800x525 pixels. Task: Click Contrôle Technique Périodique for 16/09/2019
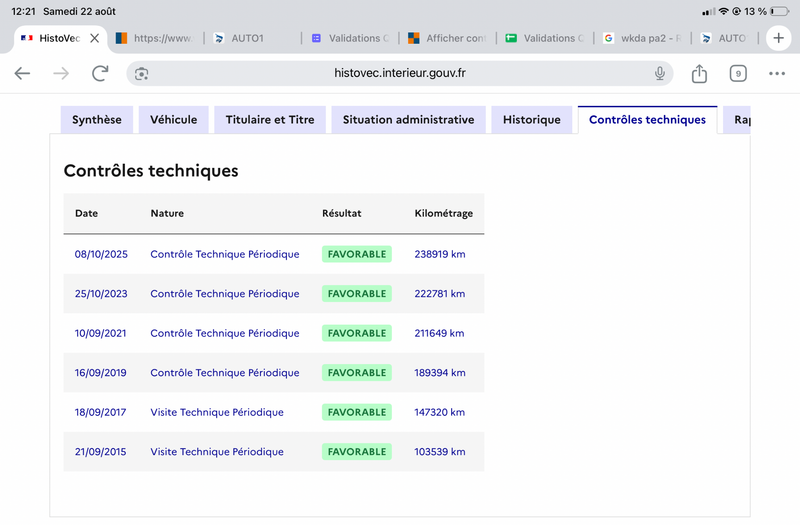[x=224, y=373]
